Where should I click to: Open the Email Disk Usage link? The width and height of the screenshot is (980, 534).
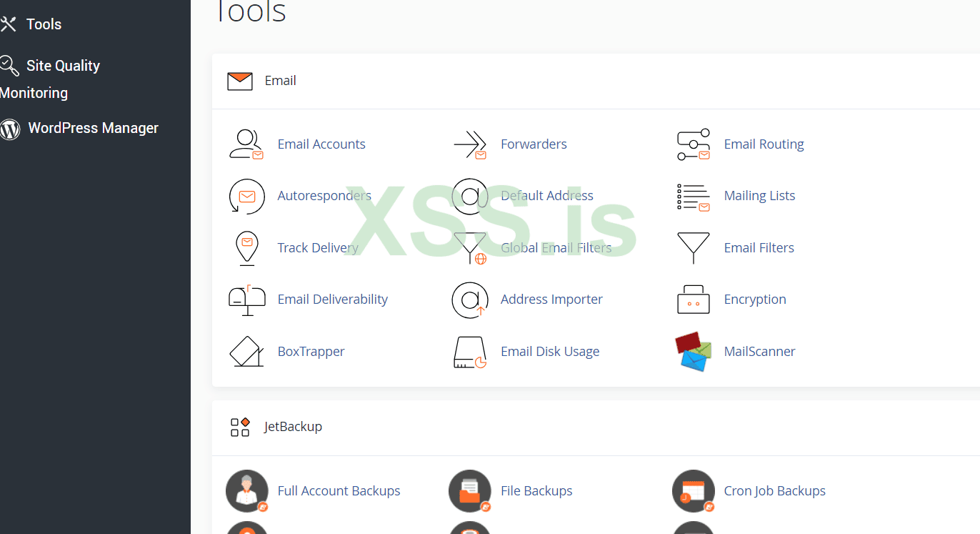click(549, 351)
